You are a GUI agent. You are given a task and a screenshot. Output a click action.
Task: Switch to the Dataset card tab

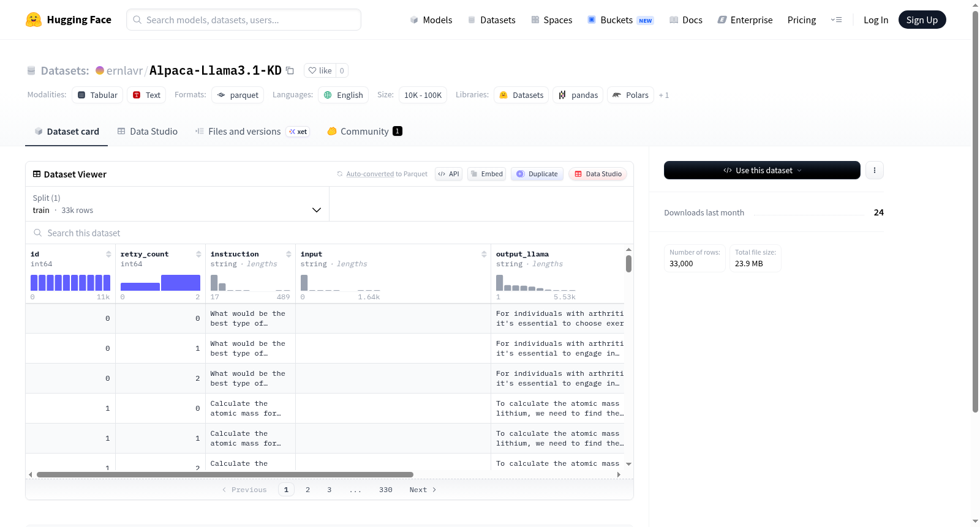(66, 131)
